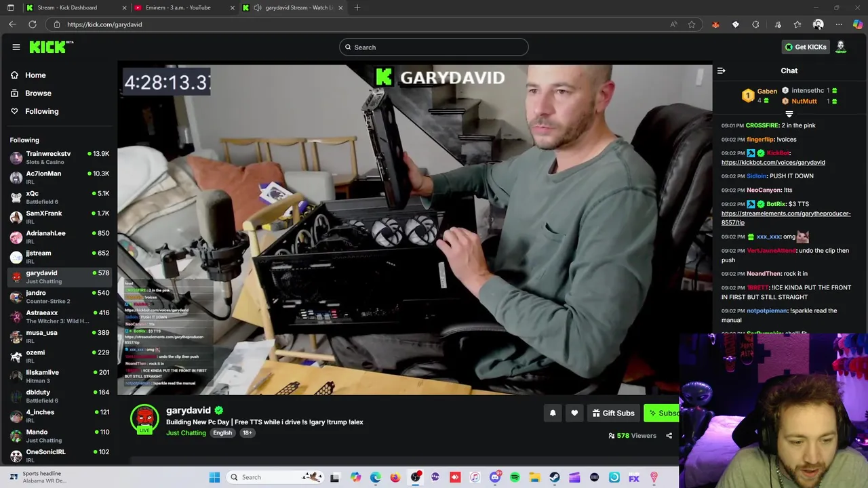Open Steam from the taskbar
The height and width of the screenshot is (488, 868).
point(555,477)
